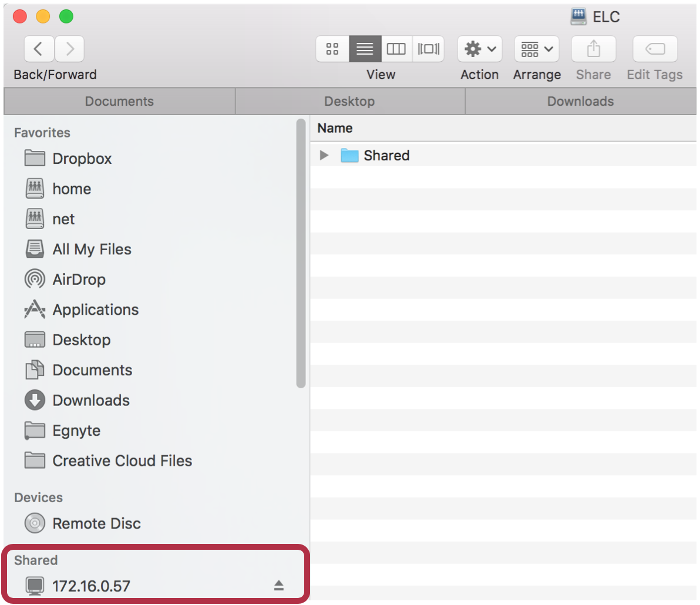
Task: Click the Edit Tags toolbar button
Action: (655, 49)
